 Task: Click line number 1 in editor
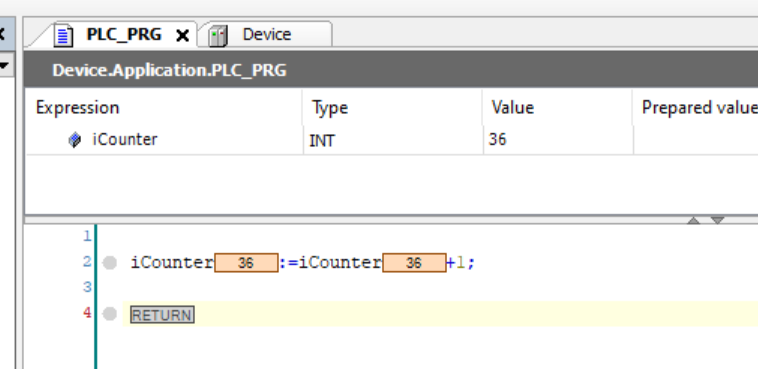tap(87, 236)
